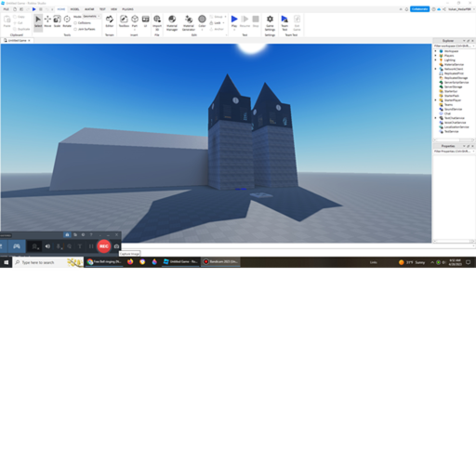Select the Move tool in ribbon
Screen dimensions: 476x476
(x=47, y=21)
